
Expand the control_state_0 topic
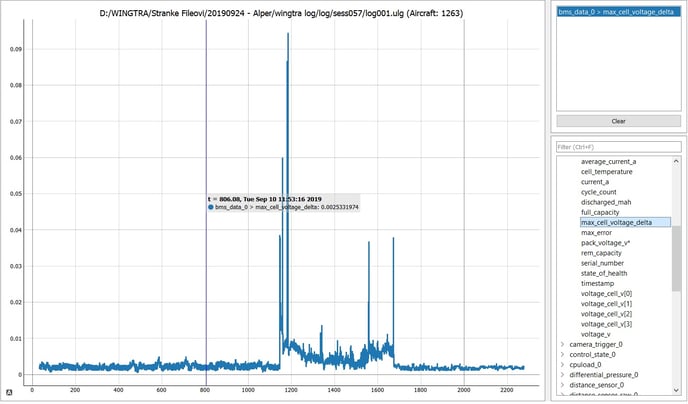pos(562,354)
